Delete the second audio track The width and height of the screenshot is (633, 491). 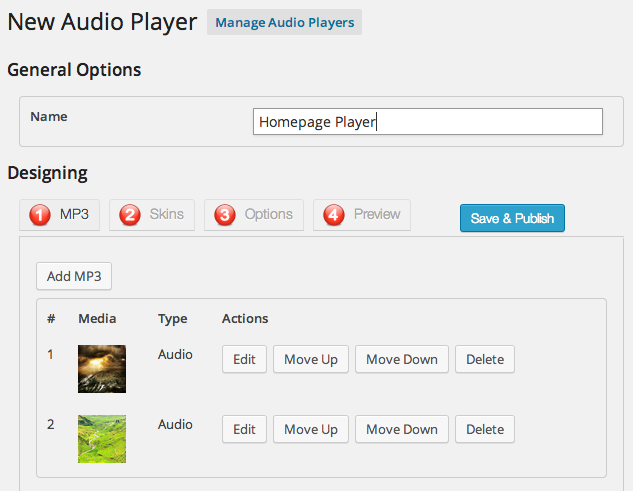(x=485, y=429)
